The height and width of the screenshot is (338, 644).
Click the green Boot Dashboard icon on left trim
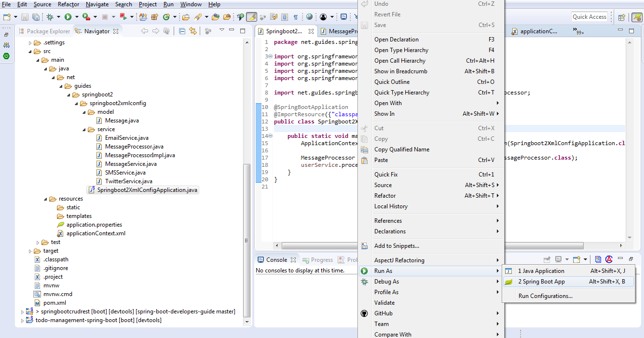tap(6, 56)
